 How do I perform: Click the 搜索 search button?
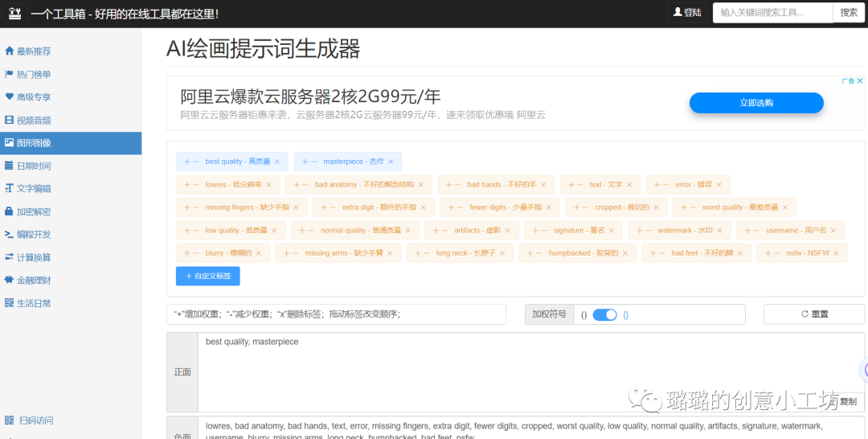tap(849, 13)
